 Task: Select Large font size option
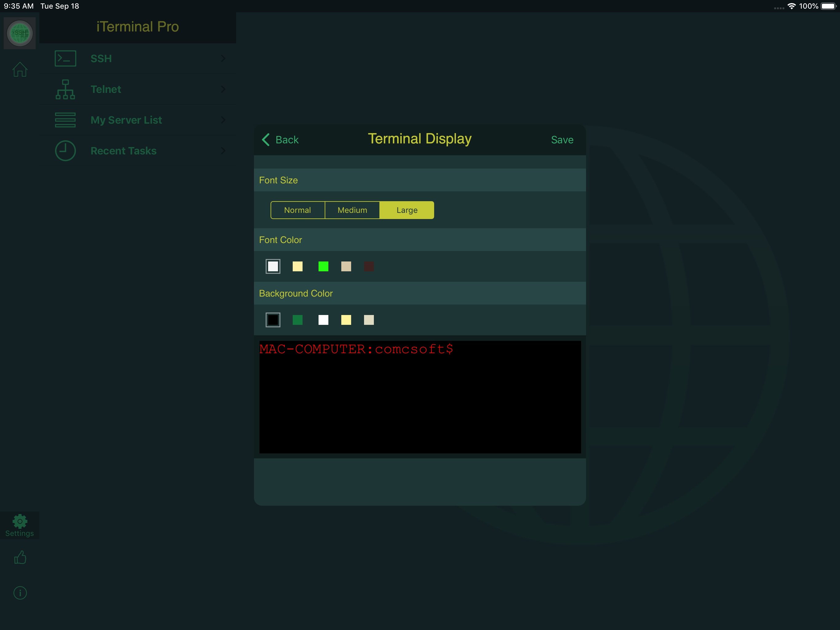[407, 210]
